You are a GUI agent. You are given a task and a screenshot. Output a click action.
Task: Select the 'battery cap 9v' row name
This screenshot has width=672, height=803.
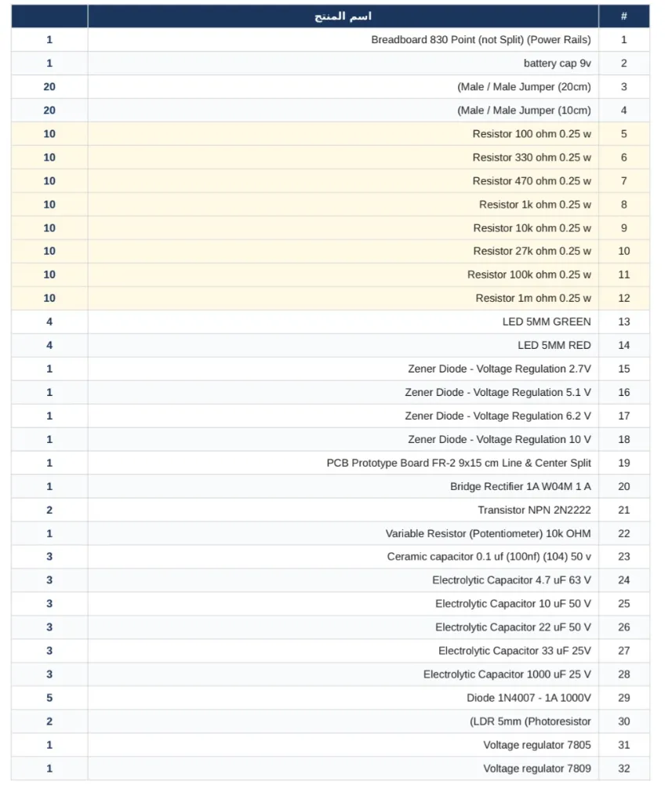pyautogui.click(x=558, y=64)
